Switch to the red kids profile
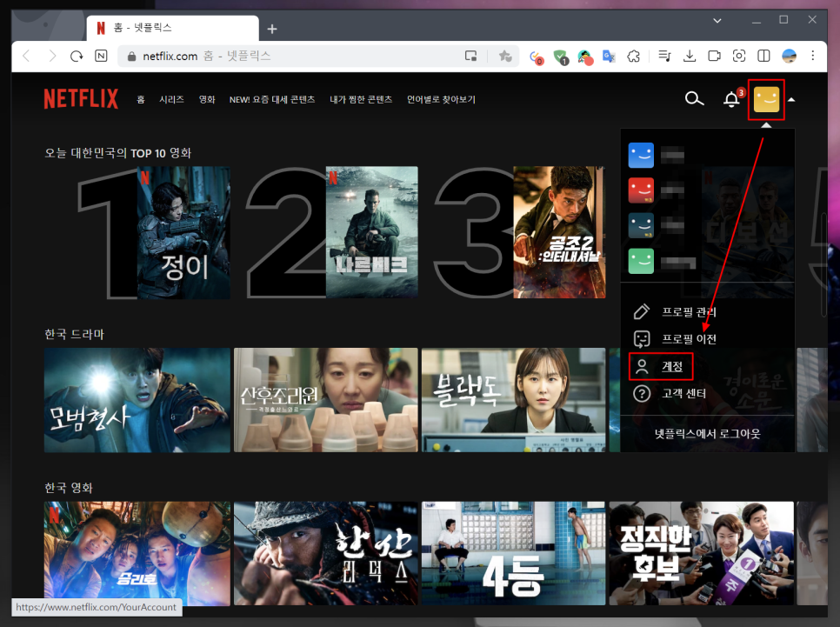This screenshot has width=840, height=627. [641, 190]
